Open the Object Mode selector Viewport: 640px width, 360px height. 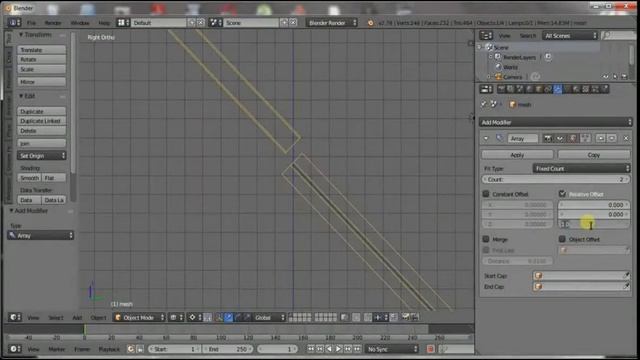(x=139, y=317)
